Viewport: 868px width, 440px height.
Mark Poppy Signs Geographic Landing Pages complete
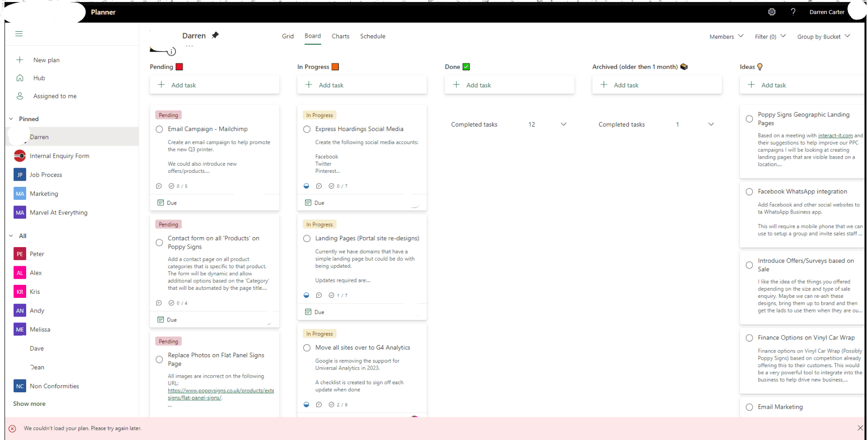(749, 119)
